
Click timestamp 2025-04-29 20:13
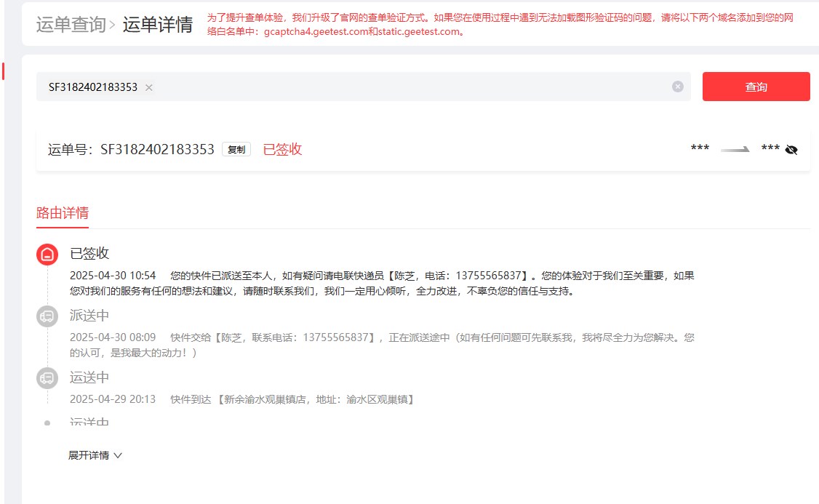[113, 399]
